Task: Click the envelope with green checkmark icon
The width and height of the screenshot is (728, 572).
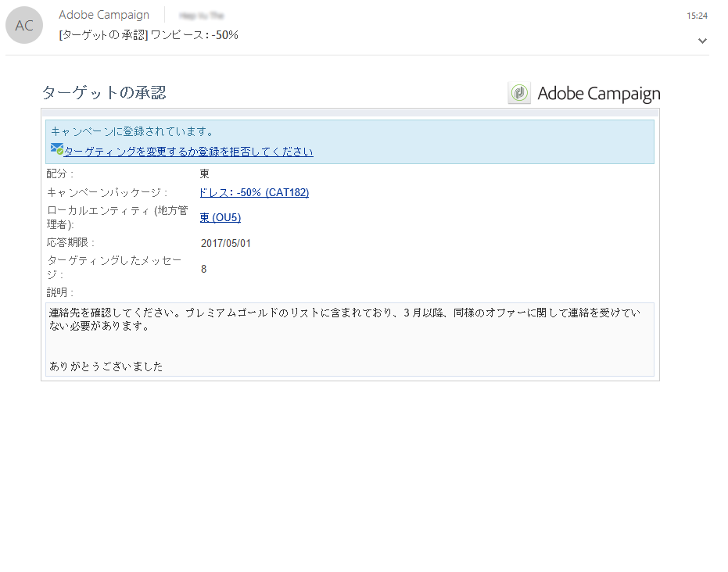Action: [x=56, y=149]
